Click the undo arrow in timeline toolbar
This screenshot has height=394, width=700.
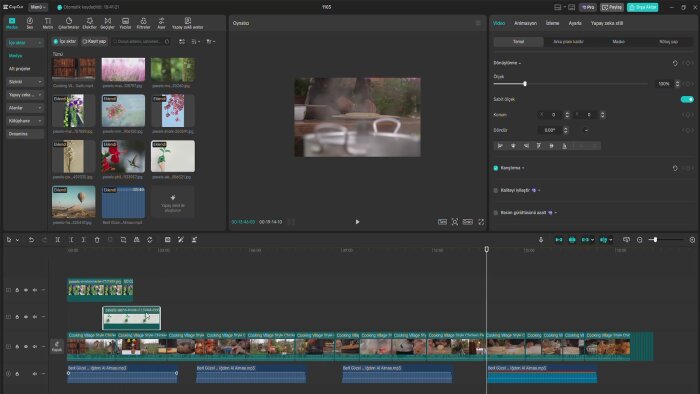click(x=31, y=240)
